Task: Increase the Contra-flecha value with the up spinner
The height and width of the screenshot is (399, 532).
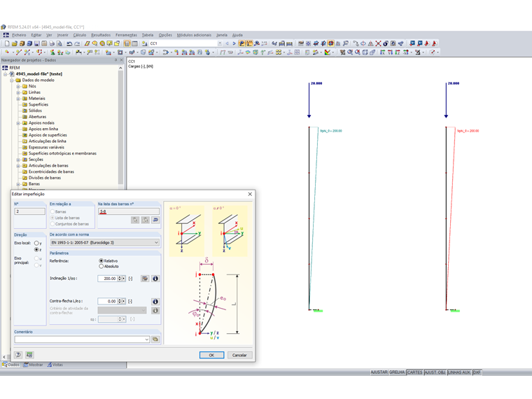Action: click(x=120, y=300)
